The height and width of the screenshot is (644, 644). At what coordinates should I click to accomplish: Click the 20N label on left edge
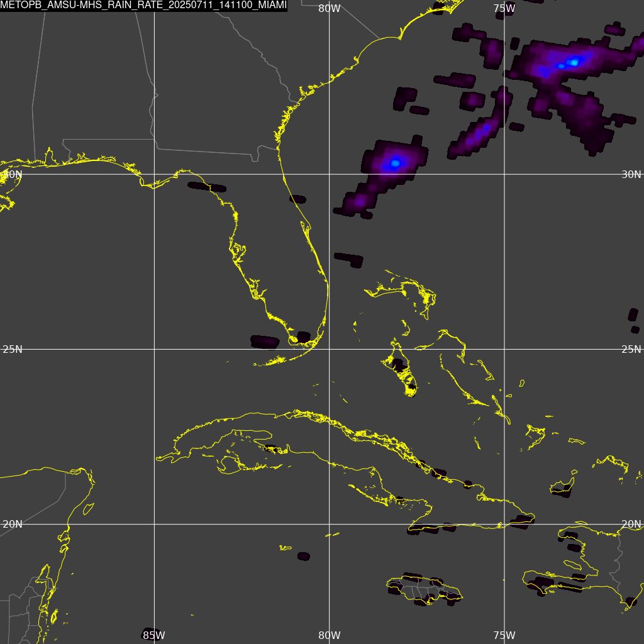[x=13, y=525]
